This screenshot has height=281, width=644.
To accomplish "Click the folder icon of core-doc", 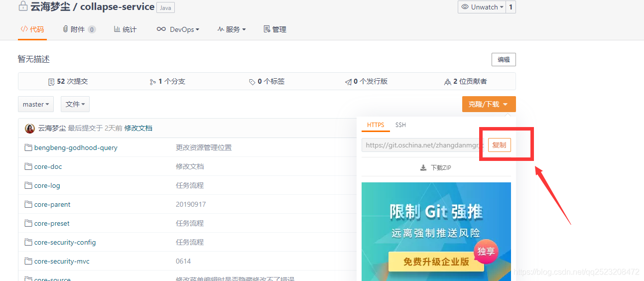I will (28, 166).
